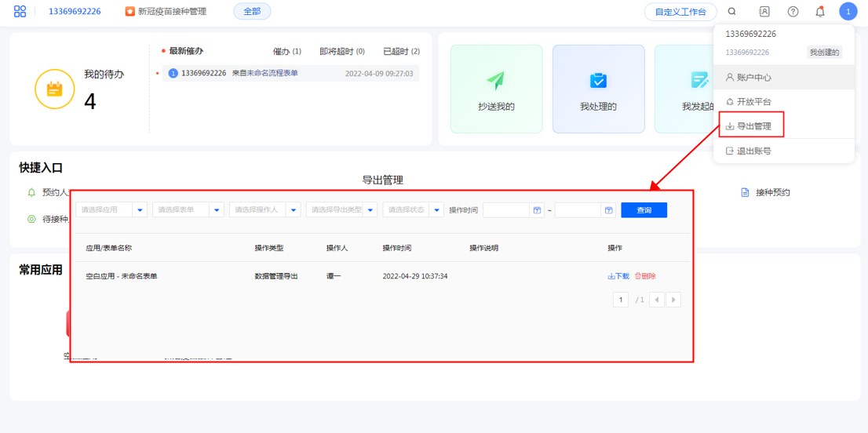This screenshot has width=868, height=433.
Task: Open the contacts address book icon
Action: click(764, 12)
